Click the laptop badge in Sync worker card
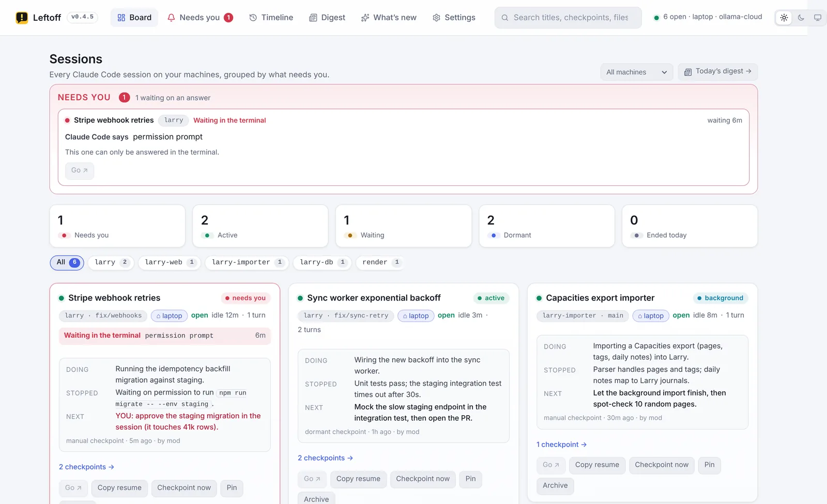Screen dimensions: 827x504 416,316
